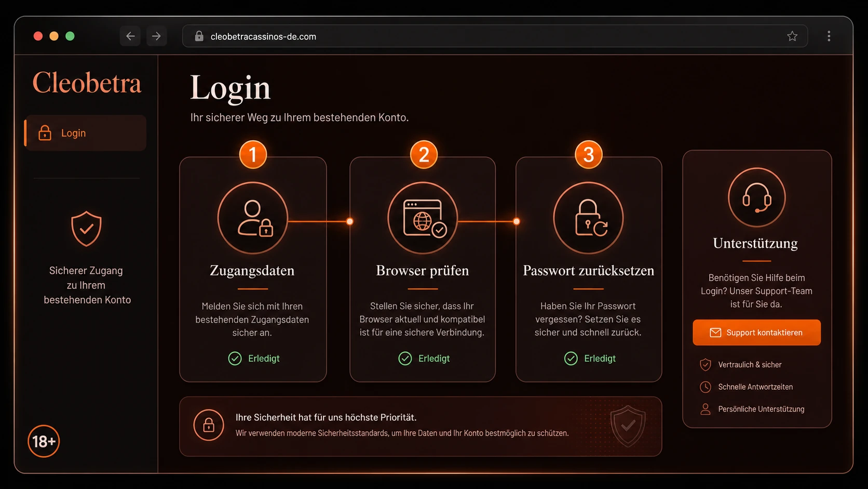Click the browser globe Browser prüfen icon
This screenshot has height=489, width=868.
(x=423, y=218)
